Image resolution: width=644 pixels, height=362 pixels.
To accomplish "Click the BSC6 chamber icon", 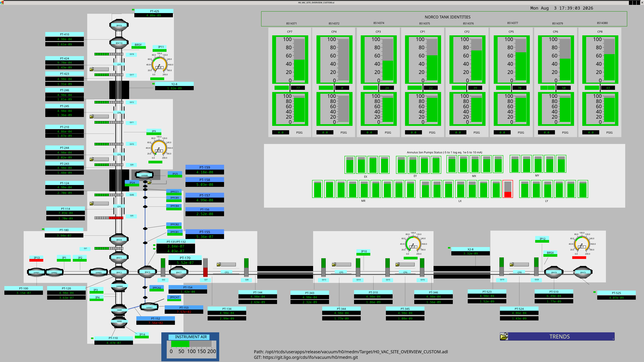I will (x=119, y=25).
